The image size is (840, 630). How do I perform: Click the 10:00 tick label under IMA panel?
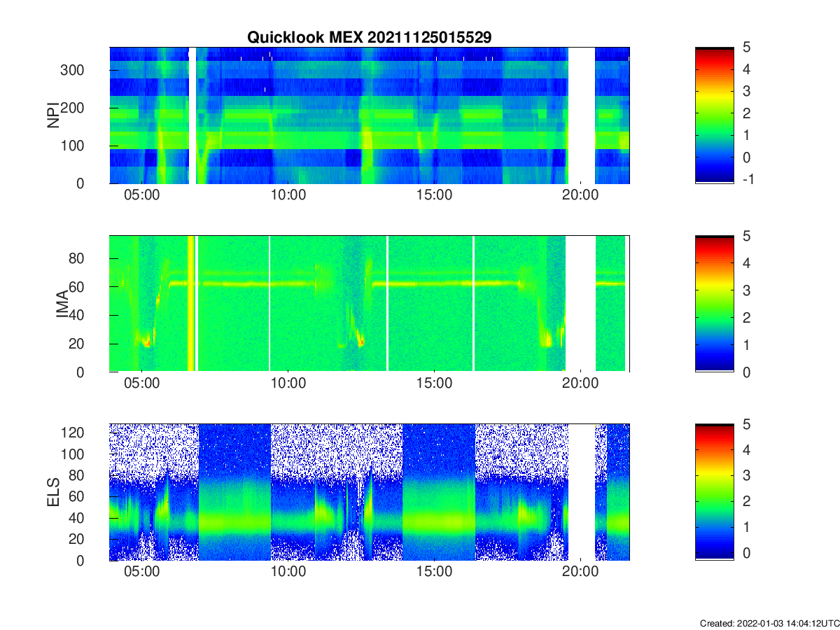(x=288, y=384)
